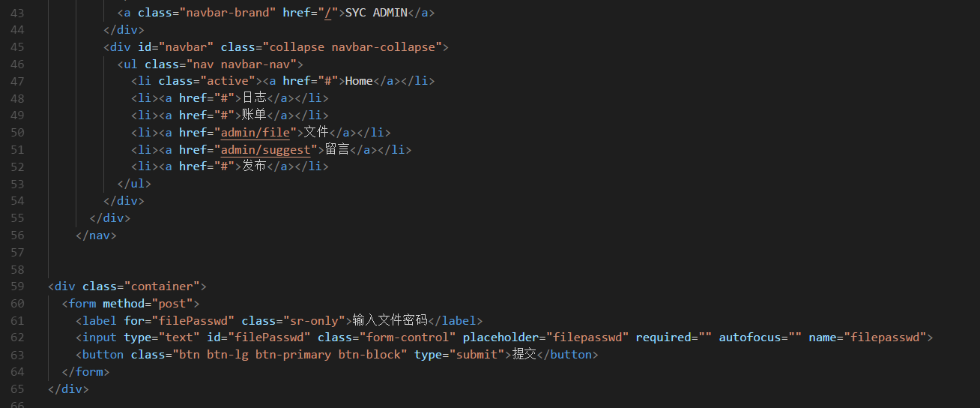Image resolution: width=980 pixels, height=408 pixels.
Task: Click line number 57 in the gutter
Action: coord(17,252)
